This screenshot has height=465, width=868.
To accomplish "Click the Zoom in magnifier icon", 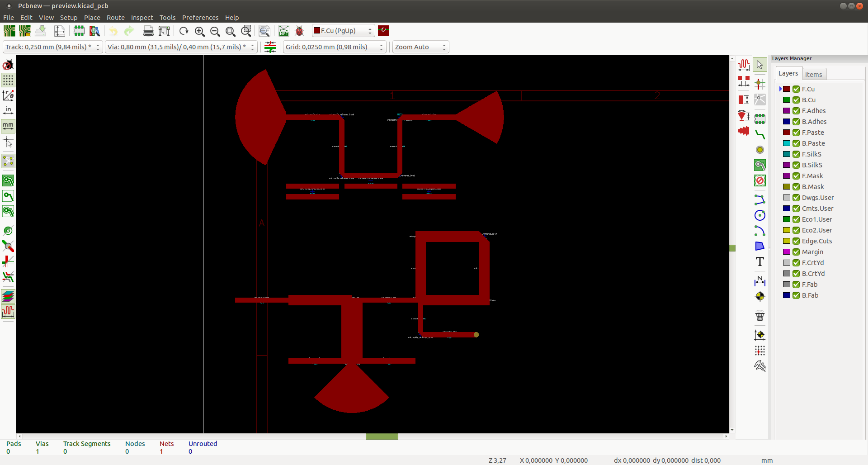I will pyautogui.click(x=199, y=31).
